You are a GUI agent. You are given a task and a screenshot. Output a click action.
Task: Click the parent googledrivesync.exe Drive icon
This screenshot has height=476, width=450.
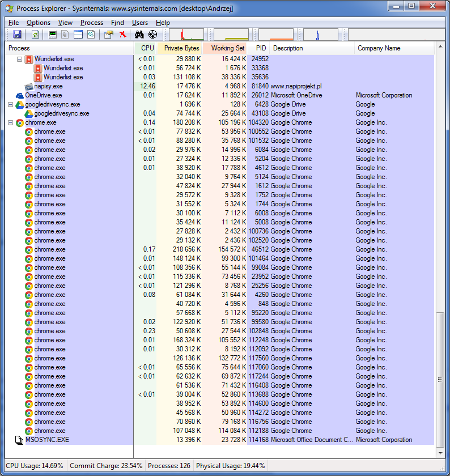tap(20, 105)
